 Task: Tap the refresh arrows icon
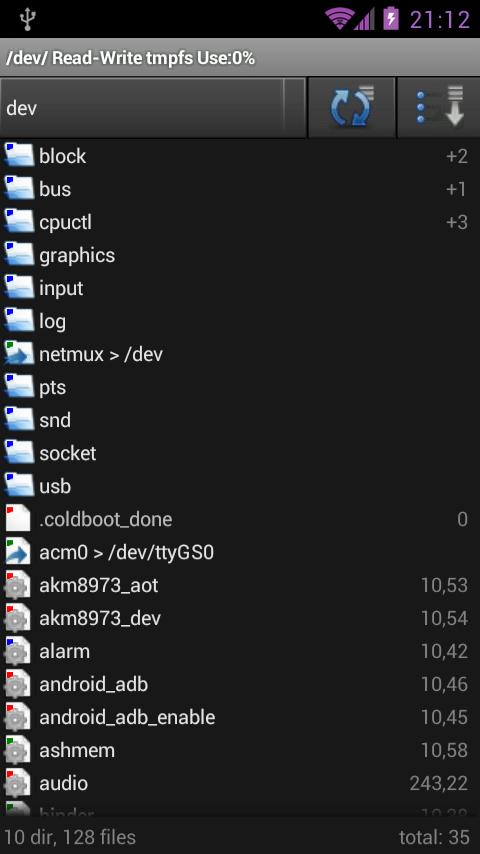click(352, 108)
